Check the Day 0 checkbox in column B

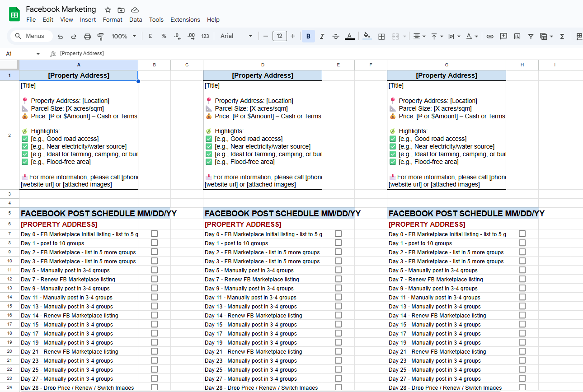click(x=154, y=234)
